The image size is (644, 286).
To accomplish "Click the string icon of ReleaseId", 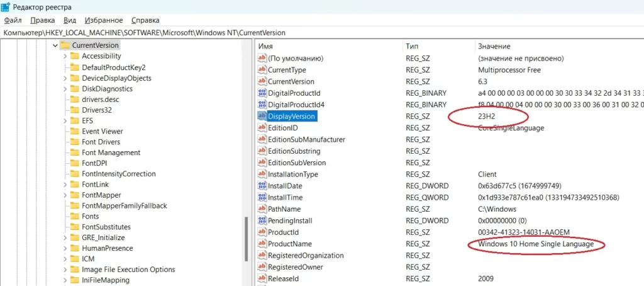I will (262, 278).
